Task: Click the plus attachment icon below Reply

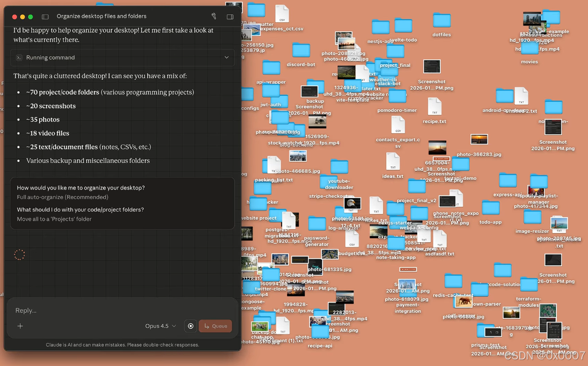Action: coord(20,326)
